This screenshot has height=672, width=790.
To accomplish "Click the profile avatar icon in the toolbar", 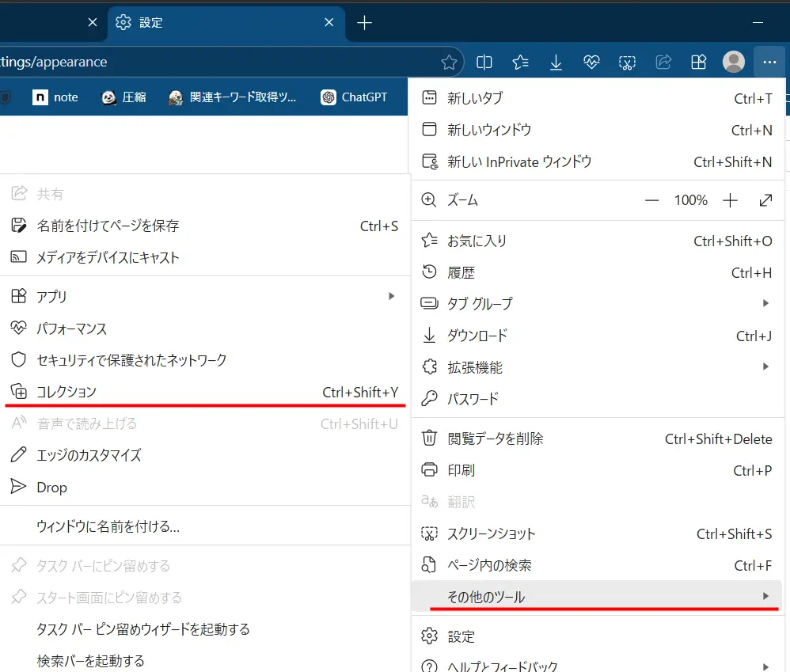I will point(734,62).
